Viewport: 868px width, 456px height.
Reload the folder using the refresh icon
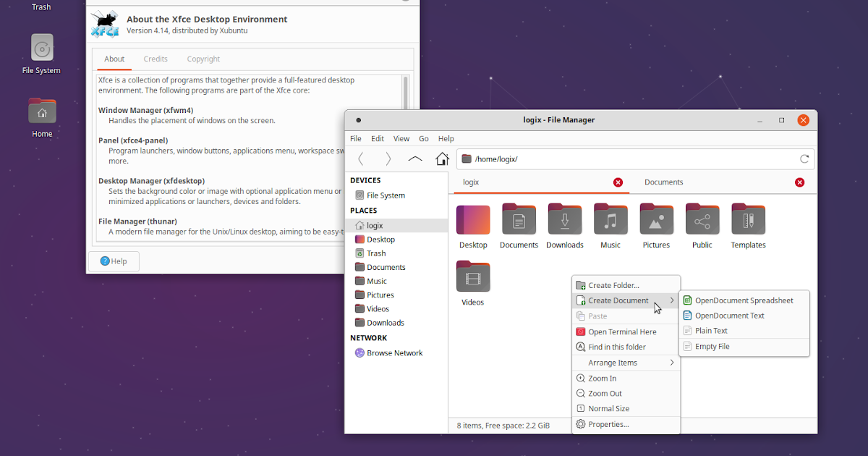(x=804, y=159)
